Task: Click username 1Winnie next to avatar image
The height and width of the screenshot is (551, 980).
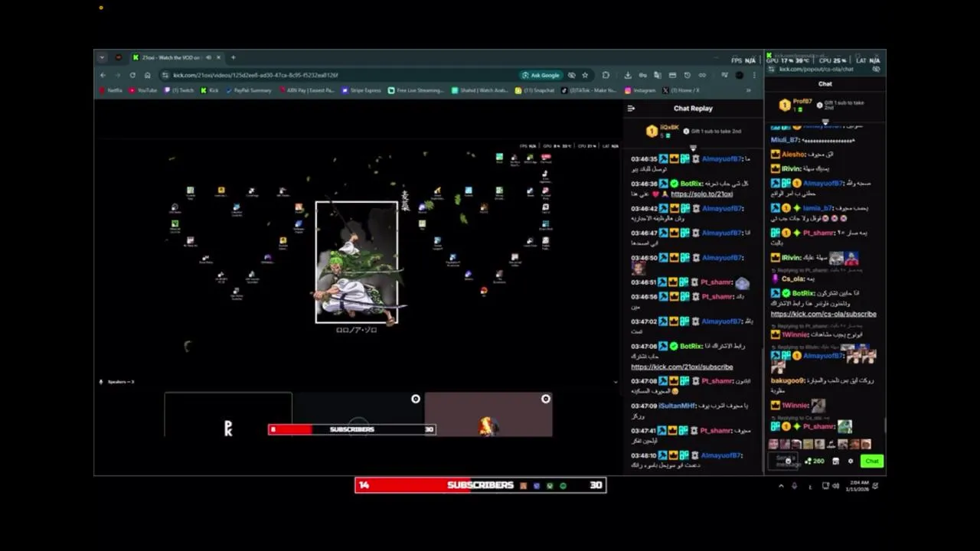Action: (795, 405)
